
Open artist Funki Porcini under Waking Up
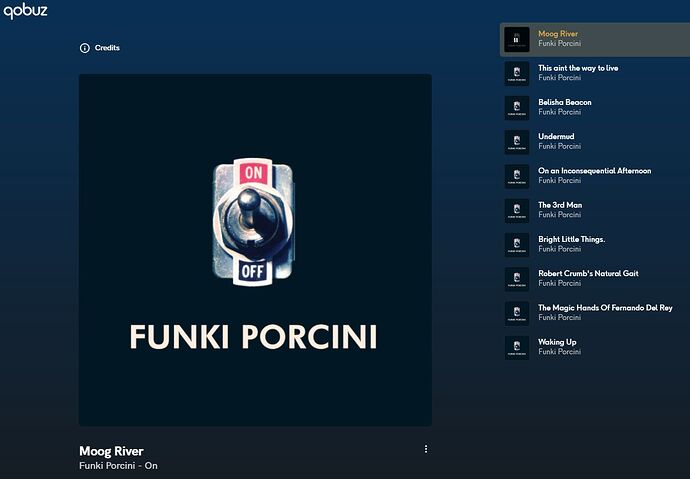click(559, 351)
